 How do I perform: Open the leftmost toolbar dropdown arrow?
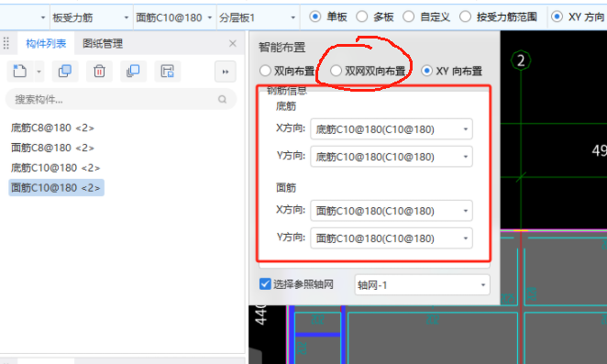click(x=42, y=17)
